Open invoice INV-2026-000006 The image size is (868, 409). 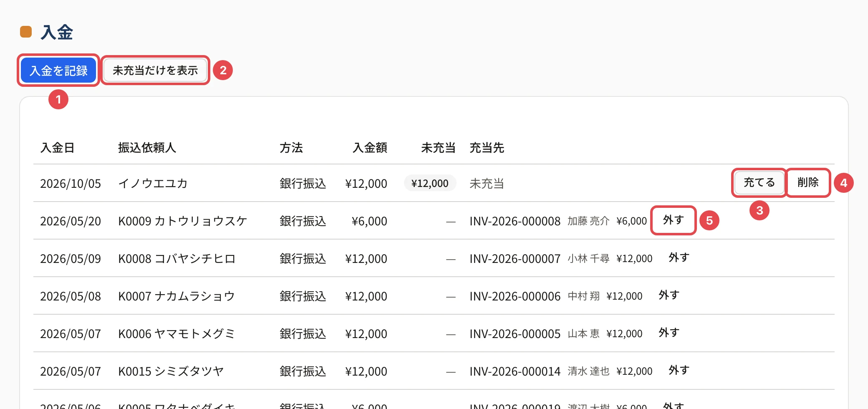(515, 296)
